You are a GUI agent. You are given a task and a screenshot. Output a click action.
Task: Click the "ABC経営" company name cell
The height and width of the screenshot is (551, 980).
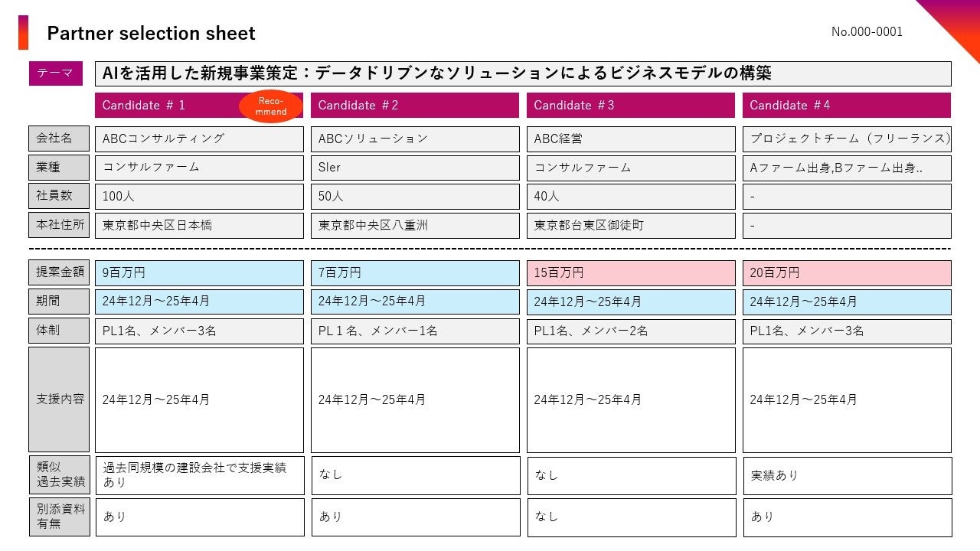click(631, 139)
